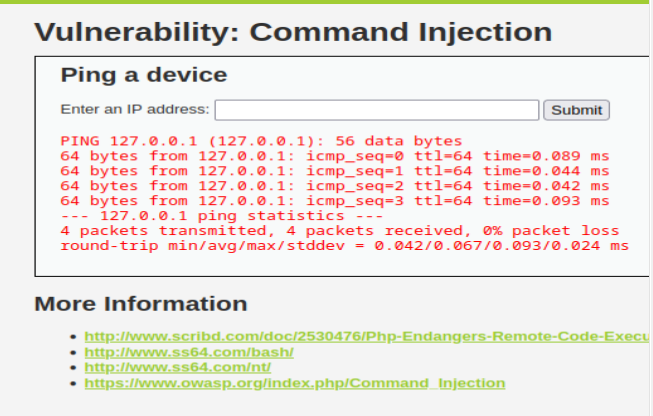Click the Enter an IP address label

(x=135, y=109)
